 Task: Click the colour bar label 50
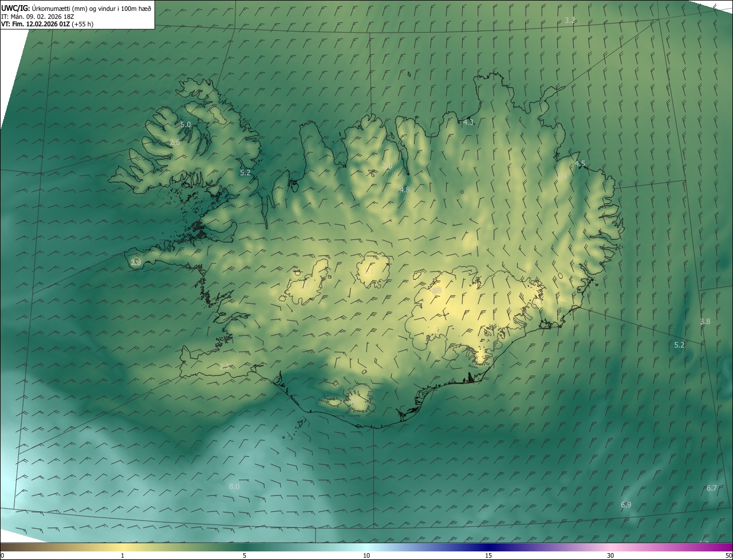click(728, 555)
